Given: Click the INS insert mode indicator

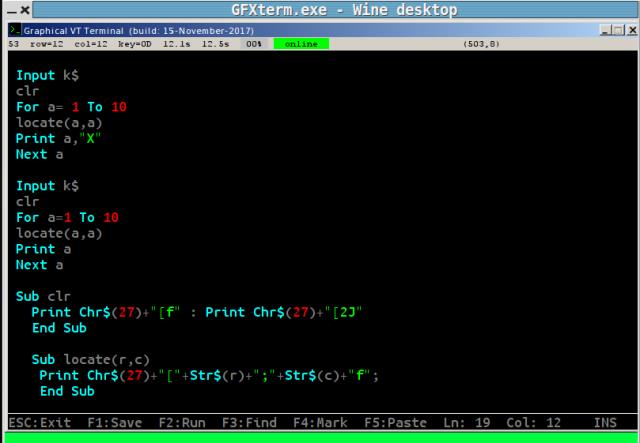Looking at the screenshot, I should tap(605, 423).
